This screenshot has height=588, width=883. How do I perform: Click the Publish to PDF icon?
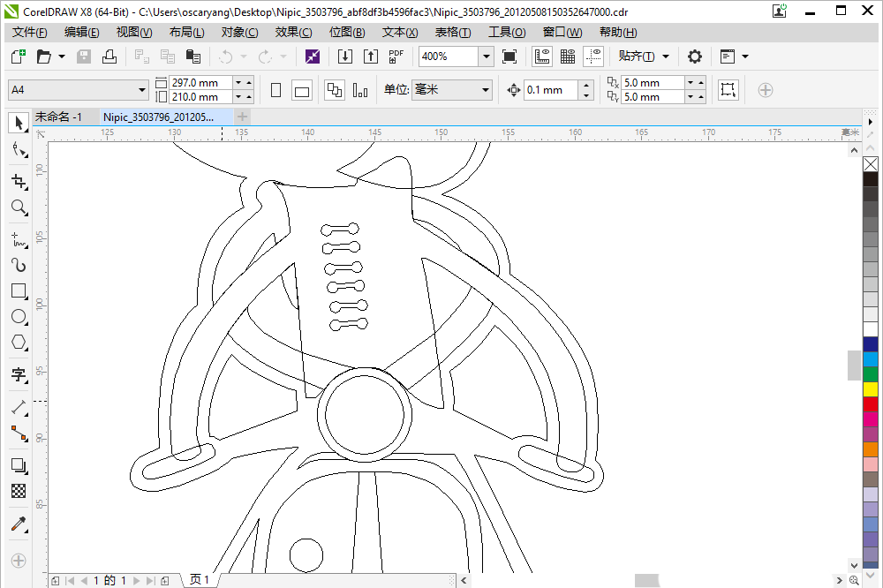tap(396, 57)
